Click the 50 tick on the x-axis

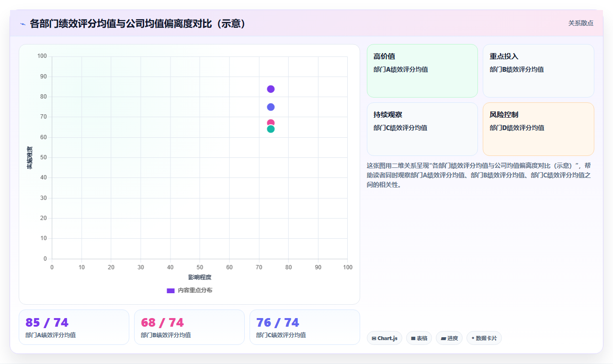[x=200, y=267]
